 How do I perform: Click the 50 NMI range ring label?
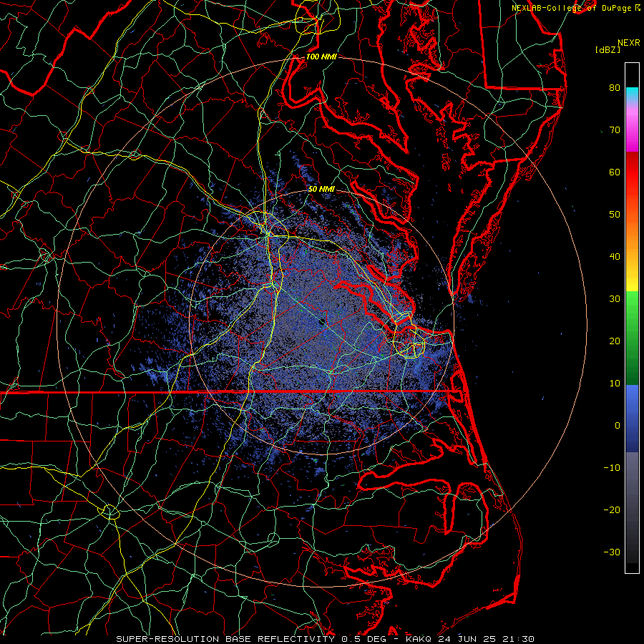tap(321, 190)
